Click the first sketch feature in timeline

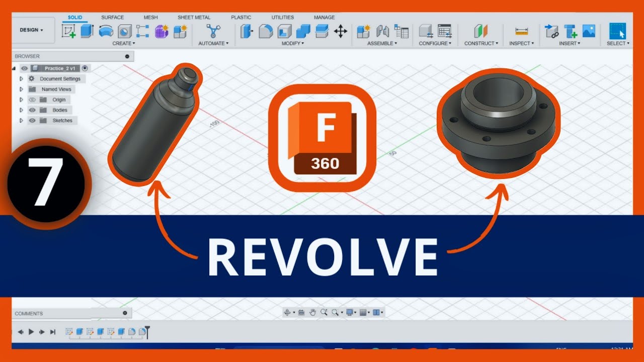(69, 332)
